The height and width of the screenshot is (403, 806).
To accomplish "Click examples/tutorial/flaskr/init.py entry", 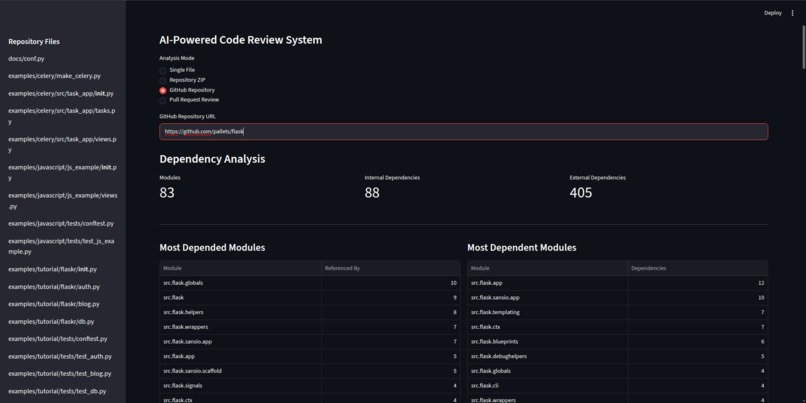I will tap(52, 269).
